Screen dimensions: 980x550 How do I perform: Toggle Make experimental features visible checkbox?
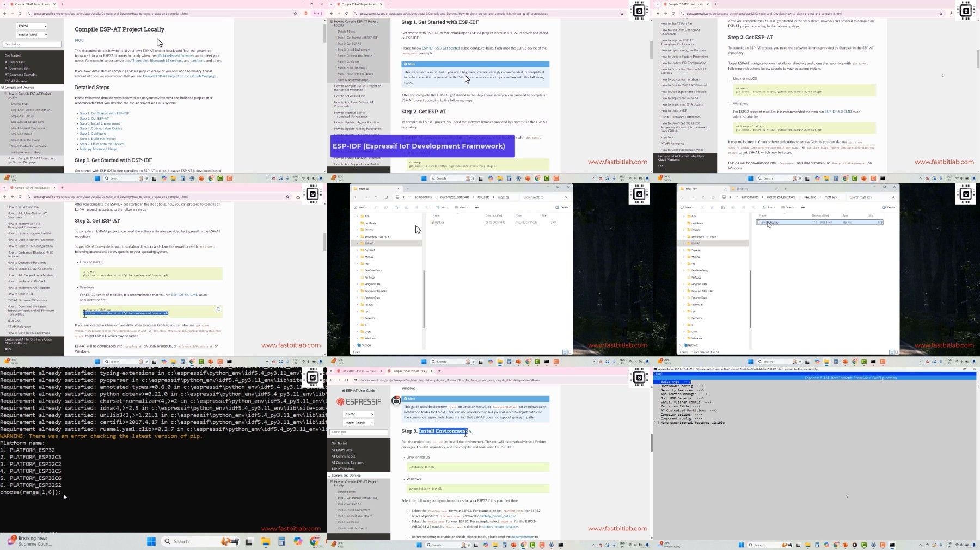[x=657, y=423]
